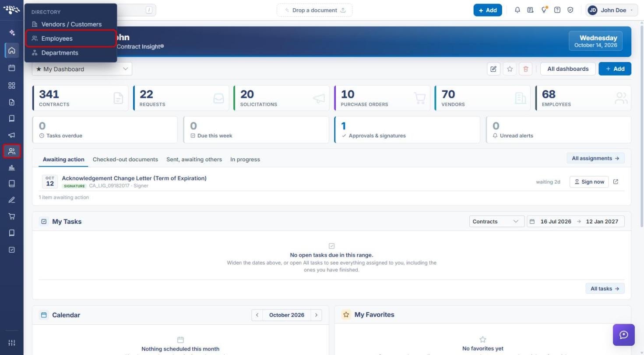Open the shield check icon in top bar
Viewport: 644px width, 355px height.
(x=570, y=10)
